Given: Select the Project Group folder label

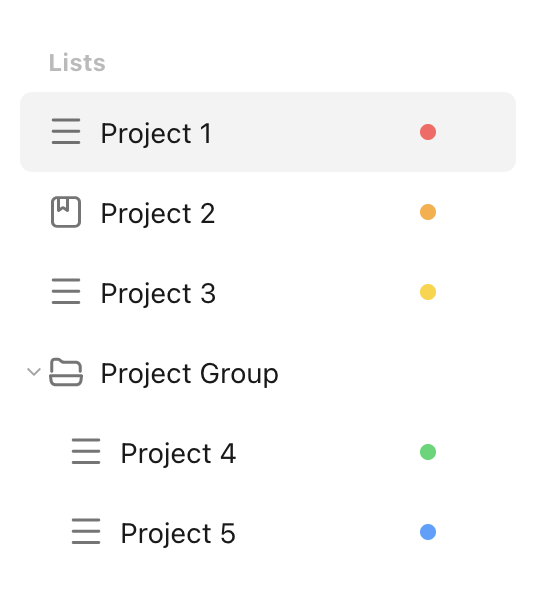Looking at the screenshot, I should click(189, 374).
